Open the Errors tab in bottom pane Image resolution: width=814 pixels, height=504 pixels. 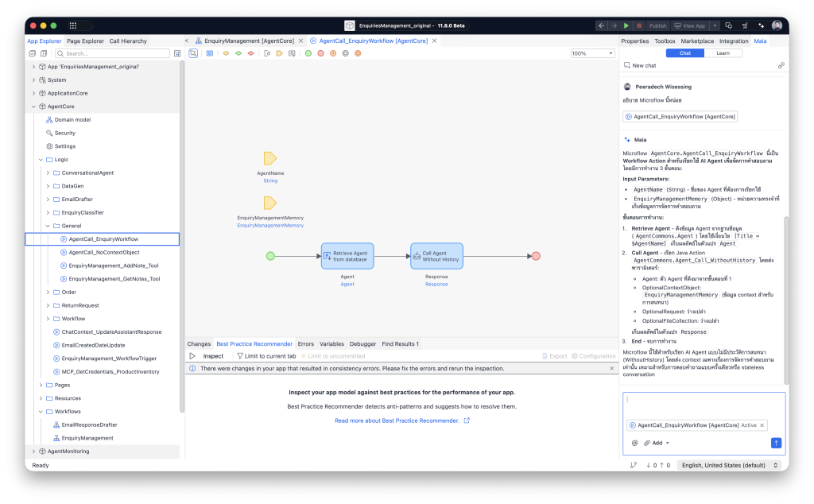coord(305,344)
